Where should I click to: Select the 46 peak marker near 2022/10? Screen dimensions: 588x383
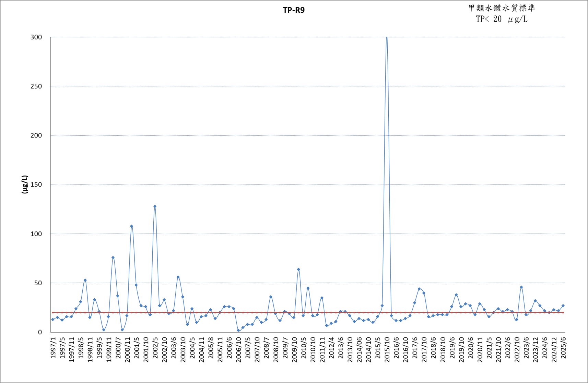click(521, 287)
